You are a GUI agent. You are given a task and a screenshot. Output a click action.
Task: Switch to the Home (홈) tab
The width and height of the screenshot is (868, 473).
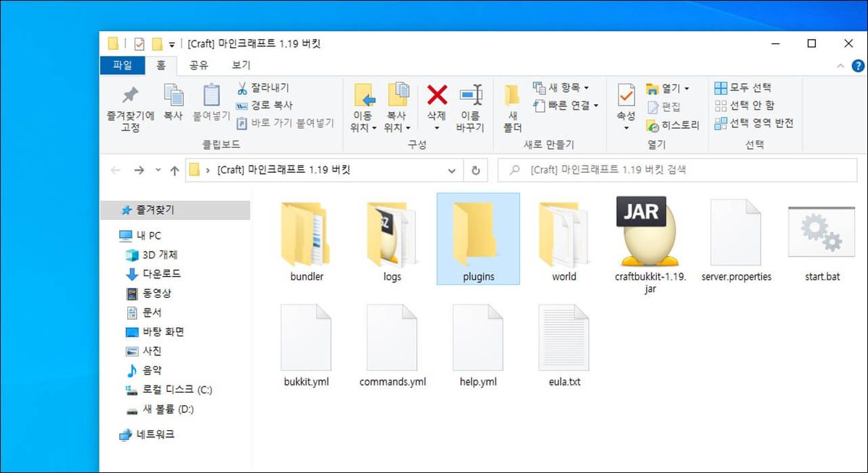161,65
